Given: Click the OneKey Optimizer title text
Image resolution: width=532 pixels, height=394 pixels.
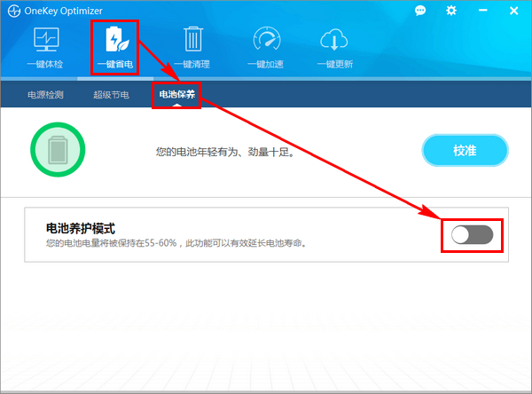Looking at the screenshot, I should 64,11.
